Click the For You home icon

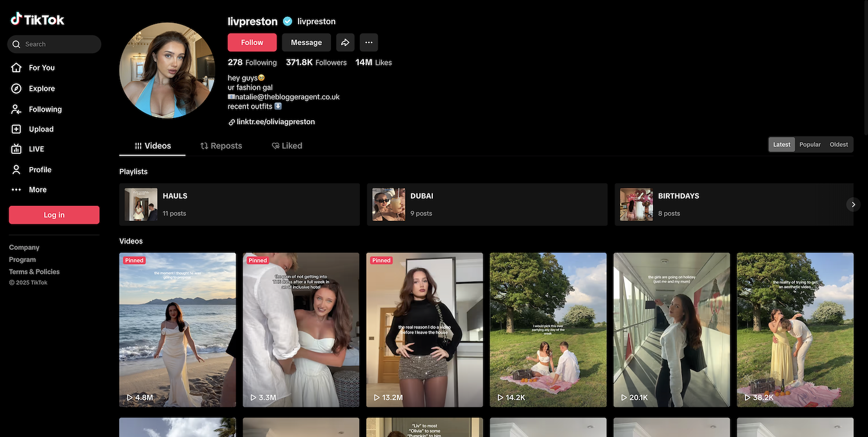16,68
